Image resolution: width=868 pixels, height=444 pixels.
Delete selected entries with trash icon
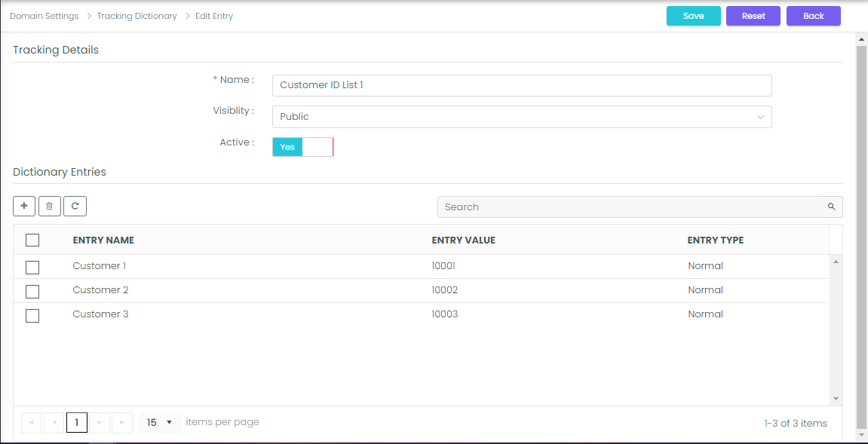(x=50, y=206)
